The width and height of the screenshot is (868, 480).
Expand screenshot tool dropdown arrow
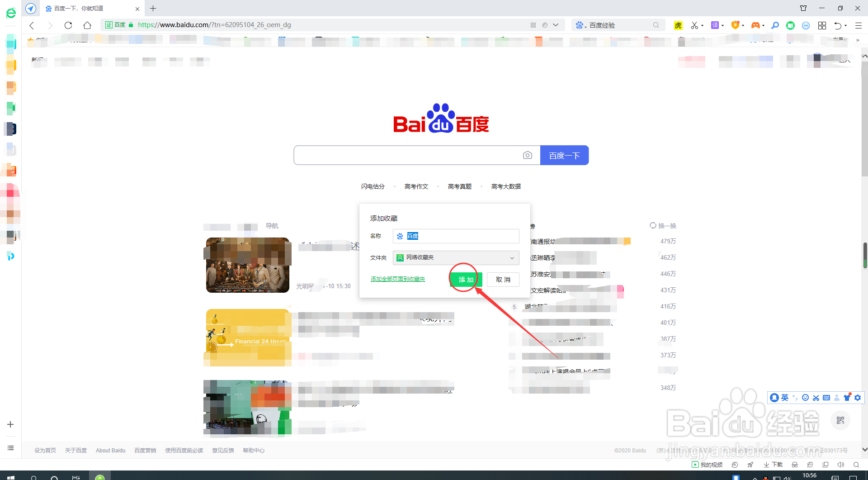702,25
